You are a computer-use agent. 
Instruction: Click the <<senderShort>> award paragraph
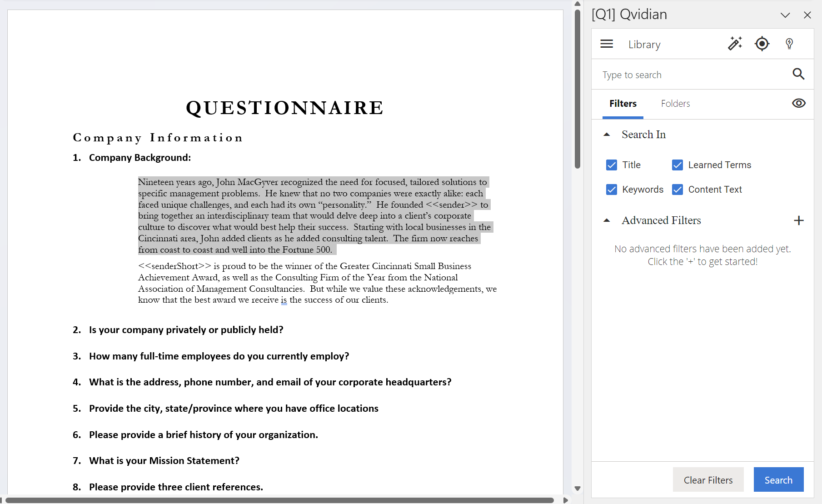[x=317, y=283]
